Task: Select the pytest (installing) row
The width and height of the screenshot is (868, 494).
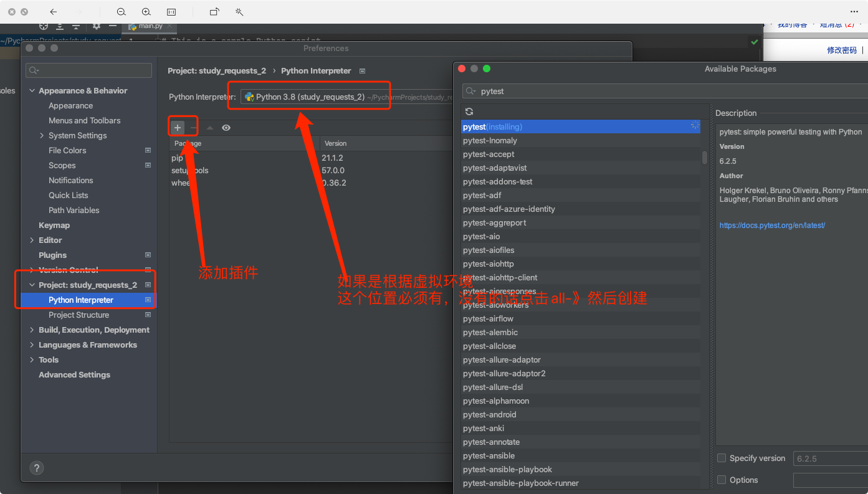Action: (581, 126)
